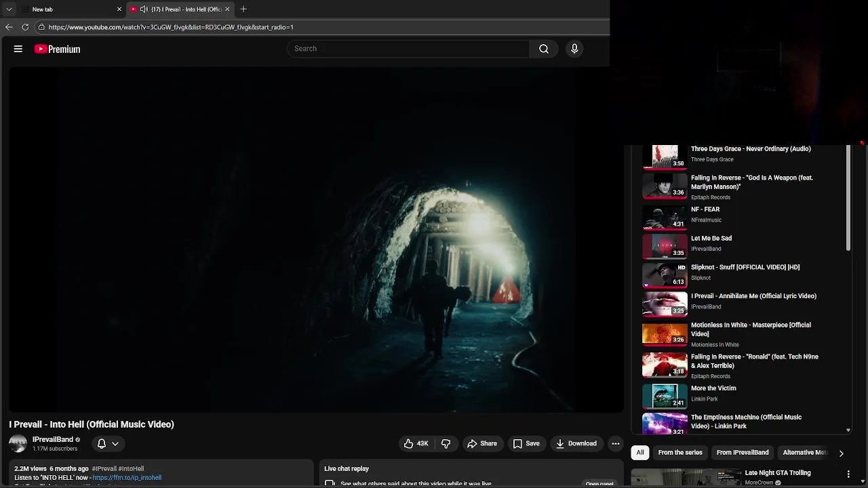Play The Emptiness Machine thumbnail

665,424
